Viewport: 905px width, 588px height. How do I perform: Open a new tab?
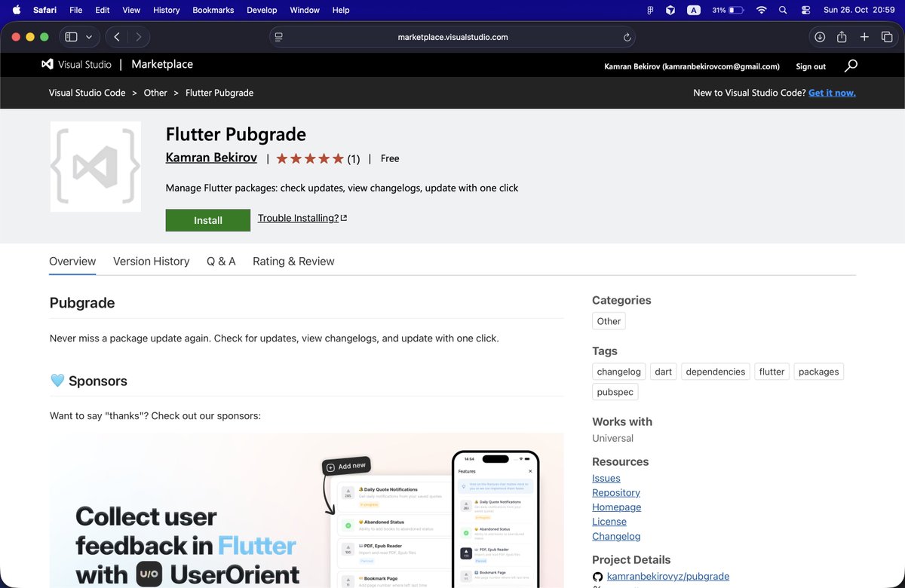(x=865, y=37)
